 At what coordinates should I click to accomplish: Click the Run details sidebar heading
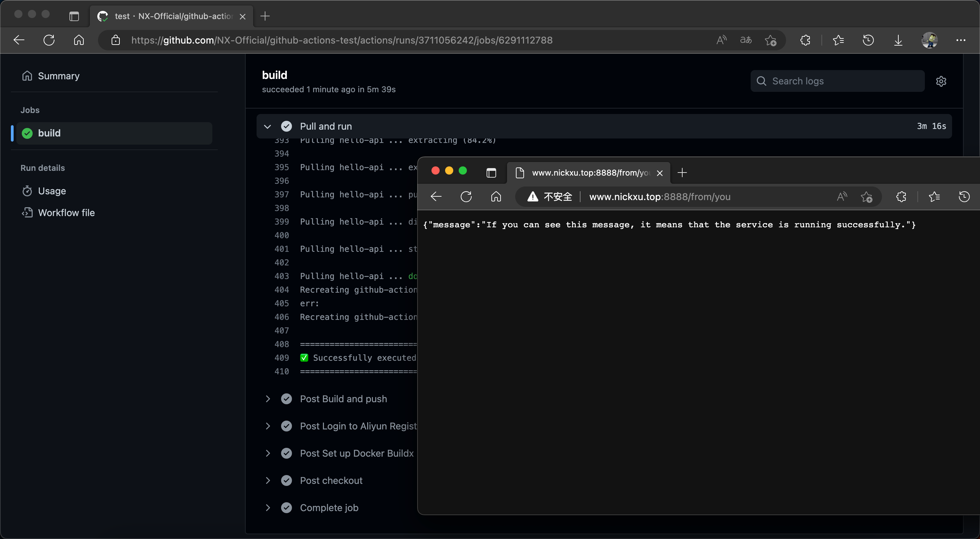(43, 168)
